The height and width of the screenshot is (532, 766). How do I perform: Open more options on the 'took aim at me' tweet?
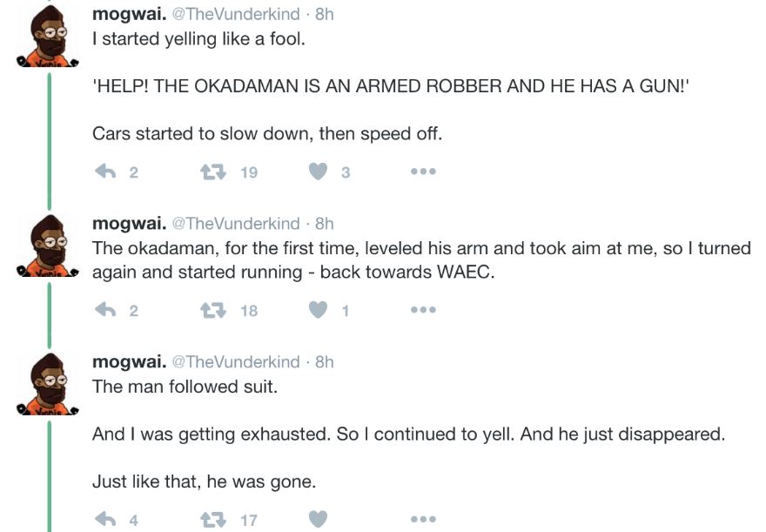(x=422, y=309)
